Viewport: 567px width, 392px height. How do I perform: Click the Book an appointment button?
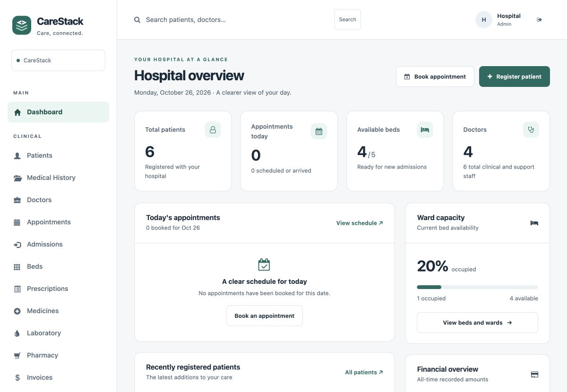pos(264,316)
